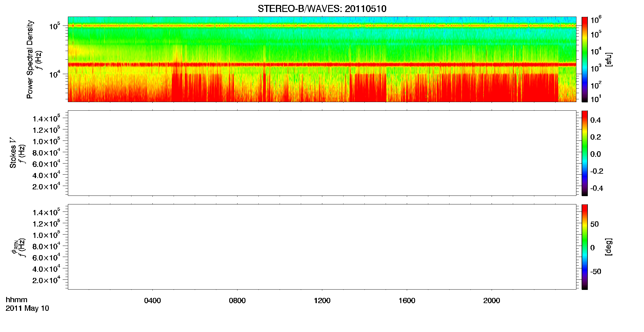Click the hhmm time format label
Viewport: 644px width, 332px height.
coord(17,300)
